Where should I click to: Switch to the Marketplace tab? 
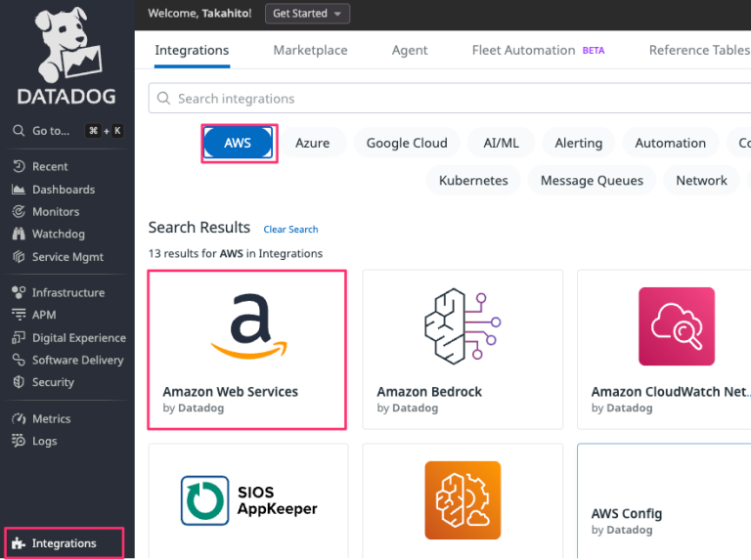[310, 50]
